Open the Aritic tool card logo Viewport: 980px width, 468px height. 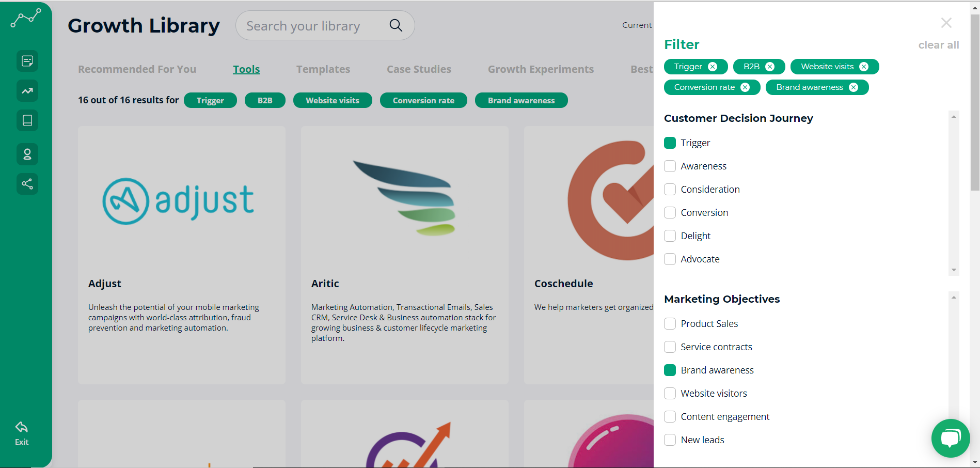[x=404, y=198]
